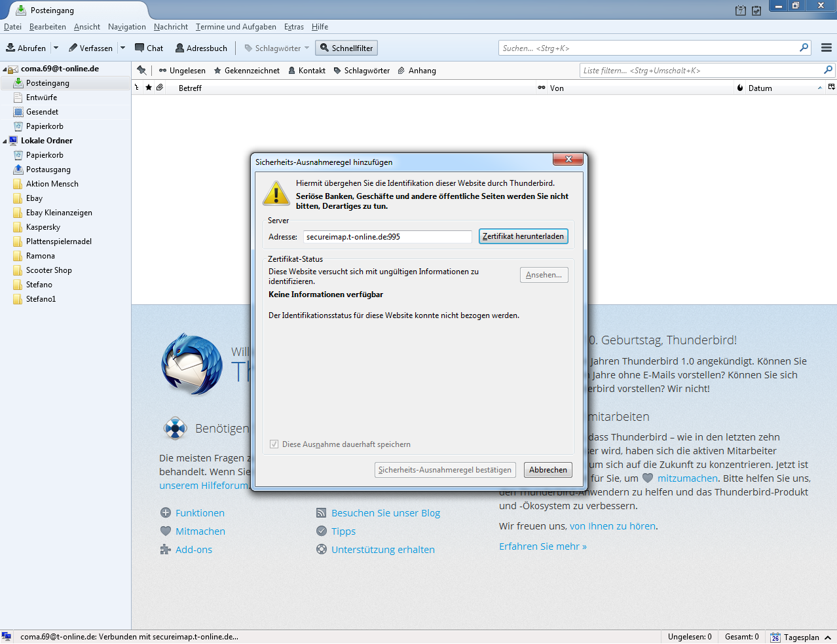Image resolution: width=837 pixels, height=644 pixels.
Task: Click the magnifier in the global search
Action: point(804,48)
